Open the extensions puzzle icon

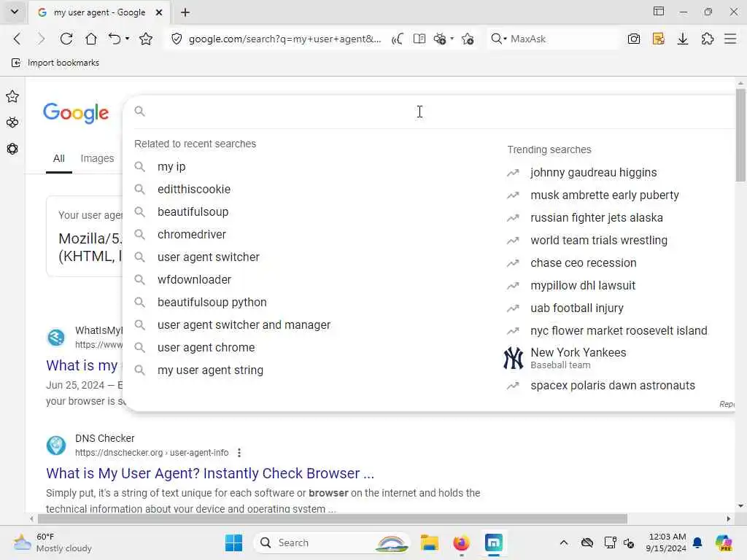click(708, 39)
